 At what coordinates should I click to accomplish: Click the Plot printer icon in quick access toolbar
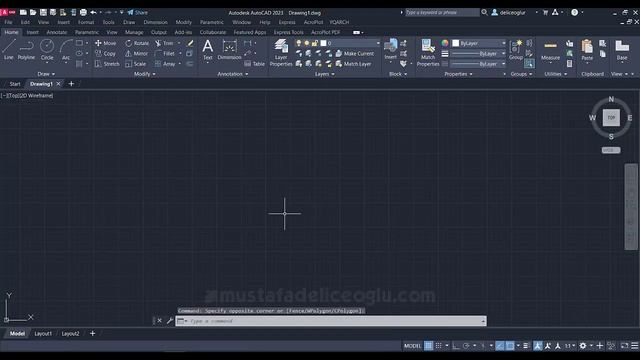pos(83,13)
